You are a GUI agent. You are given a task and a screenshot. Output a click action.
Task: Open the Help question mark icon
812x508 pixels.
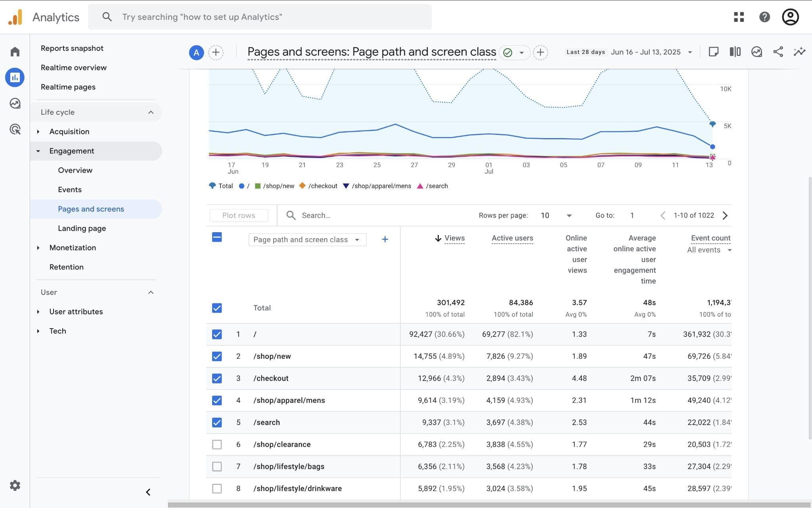pos(764,17)
